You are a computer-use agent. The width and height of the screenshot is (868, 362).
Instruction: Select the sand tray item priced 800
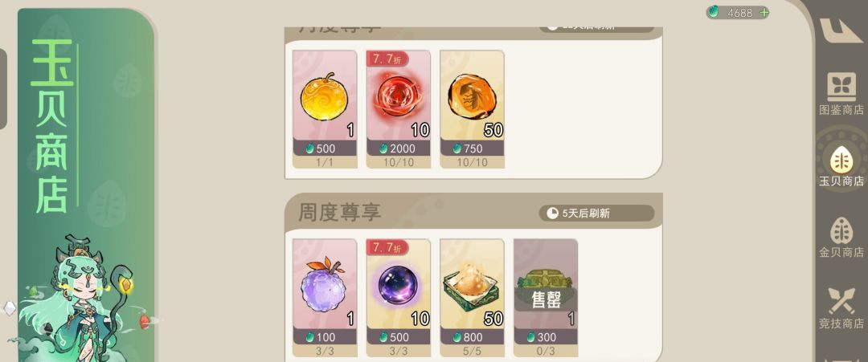click(x=472, y=297)
